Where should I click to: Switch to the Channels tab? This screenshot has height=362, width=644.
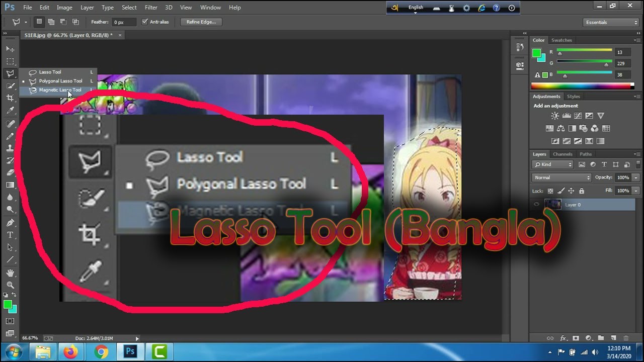pyautogui.click(x=562, y=154)
